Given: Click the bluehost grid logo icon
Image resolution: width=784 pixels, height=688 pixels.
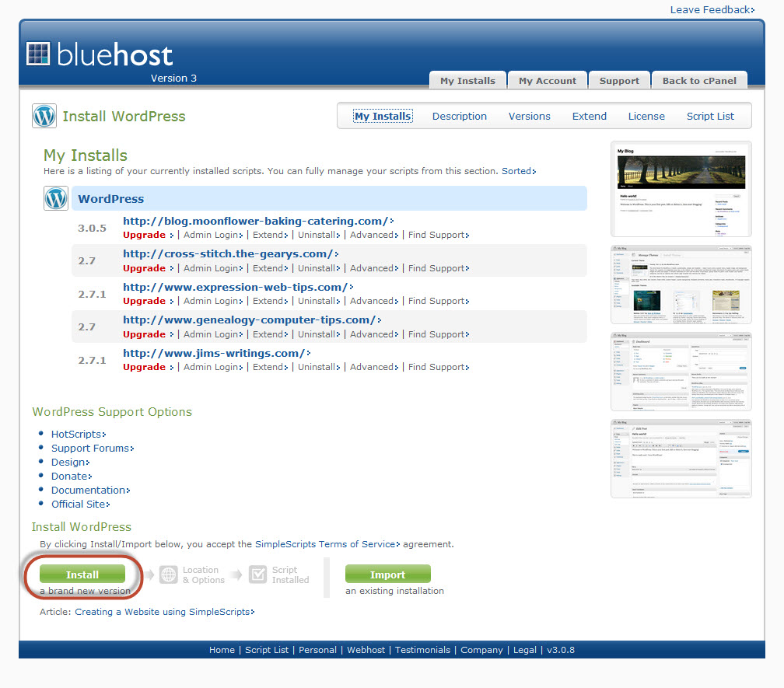Looking at the screenshot, I should [x=39, y=54].
